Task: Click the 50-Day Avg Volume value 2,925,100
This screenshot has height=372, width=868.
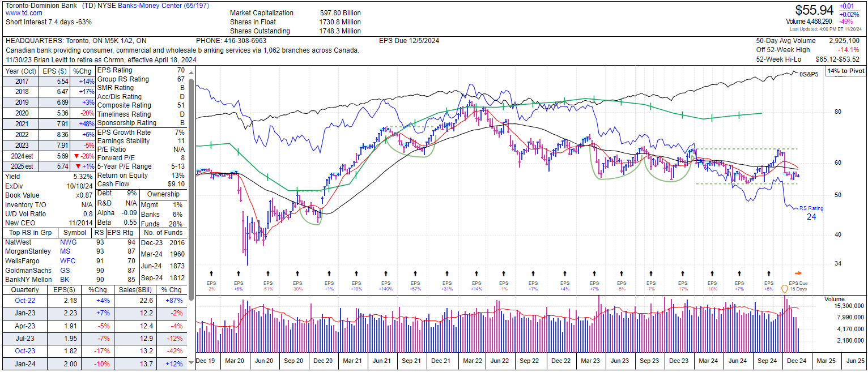Action: pyautogui.click(x=844, y=41)
